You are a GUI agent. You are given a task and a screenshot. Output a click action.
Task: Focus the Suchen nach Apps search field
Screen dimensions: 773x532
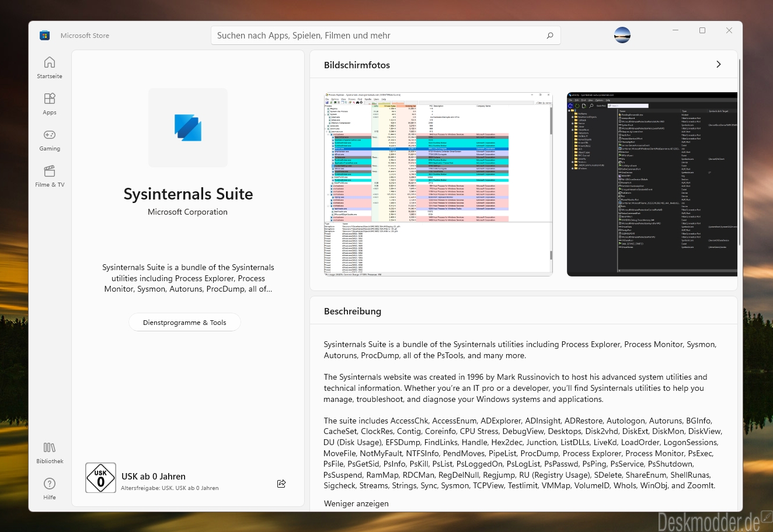[386, 36]
